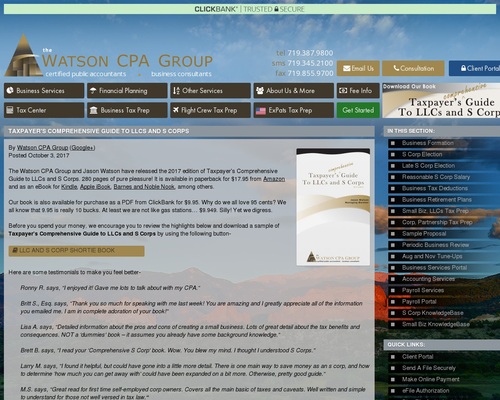Viewport: 500px width, 400px height.
Task: Open the Barnes and Noble Nook link
Action: (144, 187)
